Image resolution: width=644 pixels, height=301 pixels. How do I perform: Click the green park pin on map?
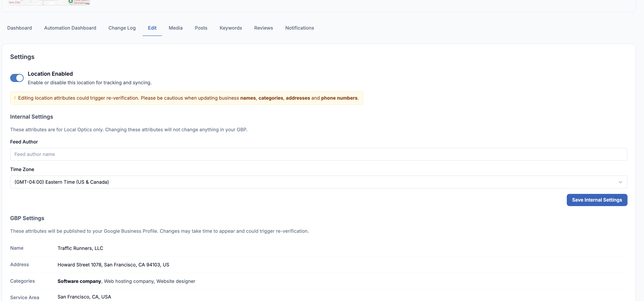click(71, 2)
